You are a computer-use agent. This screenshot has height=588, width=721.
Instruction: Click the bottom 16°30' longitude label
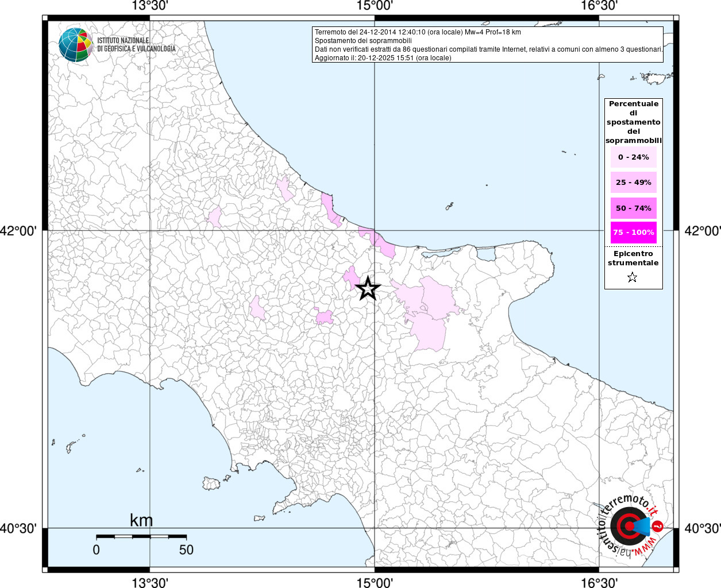599,583
